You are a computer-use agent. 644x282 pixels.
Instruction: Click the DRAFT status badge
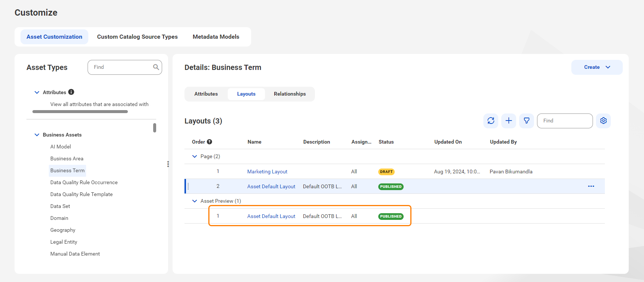pyautogui.click(x=386, y=172)
